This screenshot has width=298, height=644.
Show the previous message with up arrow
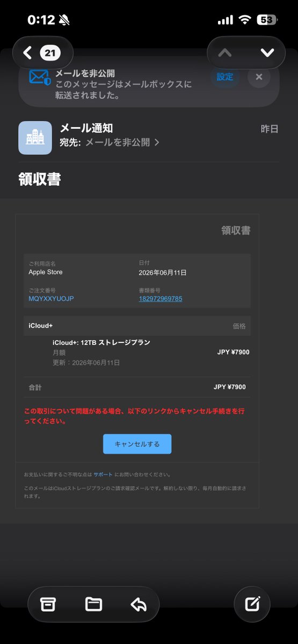click(225, 53)
